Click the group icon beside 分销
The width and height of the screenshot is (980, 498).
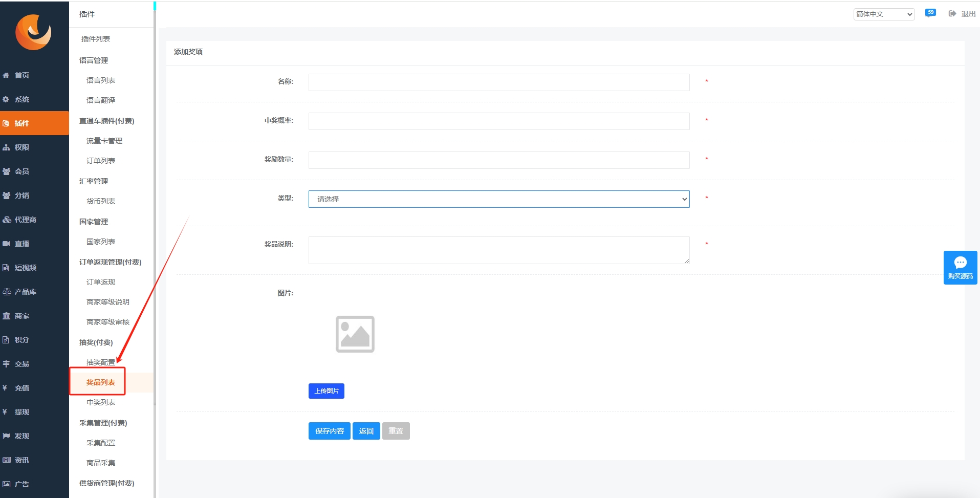(x=6, y=196)
